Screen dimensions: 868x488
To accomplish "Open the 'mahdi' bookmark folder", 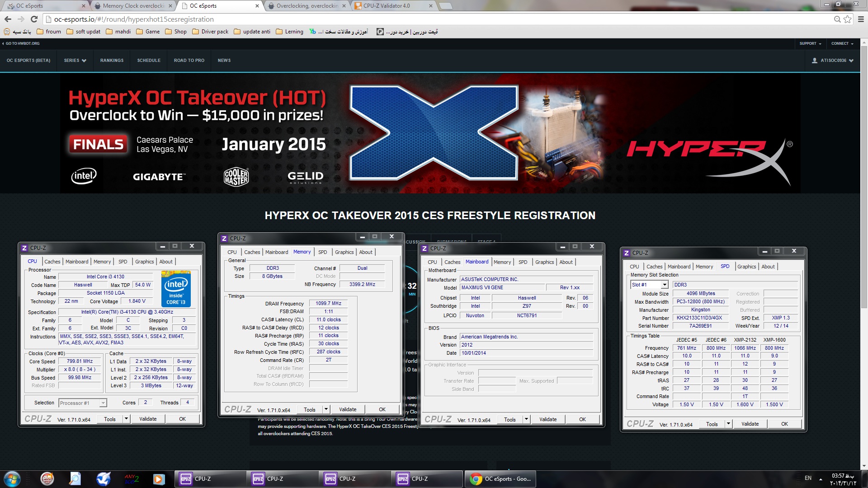I will tap(118, 32).
